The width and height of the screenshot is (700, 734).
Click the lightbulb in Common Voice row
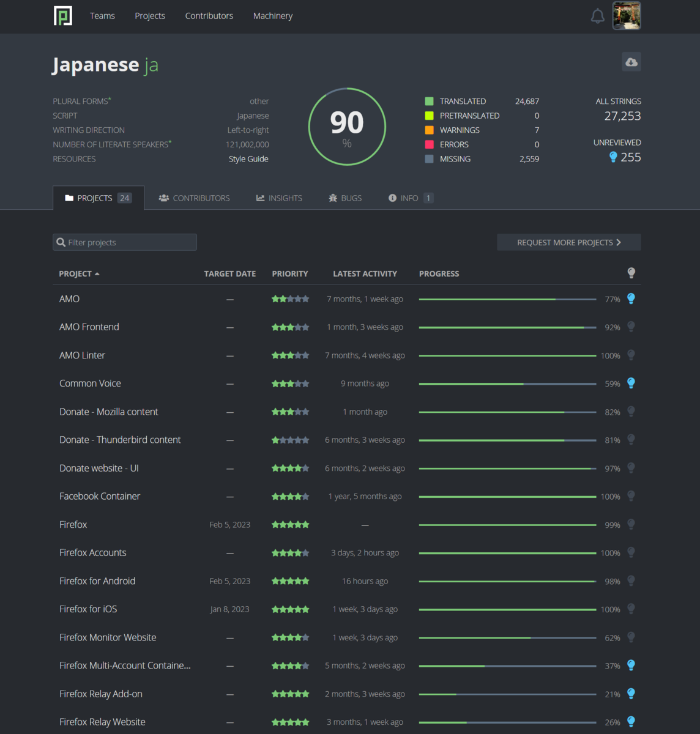pyautogui.click(x=631, y=383)
